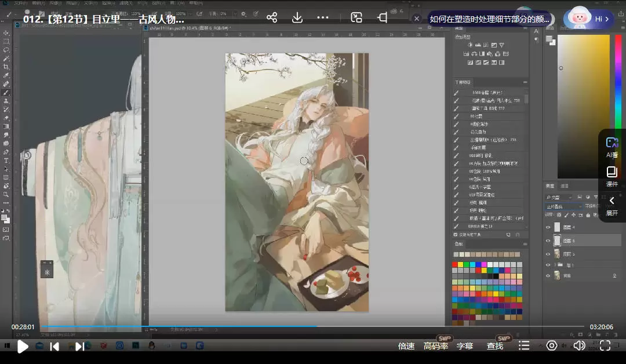
Task: Open the 文件 menu in Photoshop
Action: pyautogui.click(x=20, y=3)
